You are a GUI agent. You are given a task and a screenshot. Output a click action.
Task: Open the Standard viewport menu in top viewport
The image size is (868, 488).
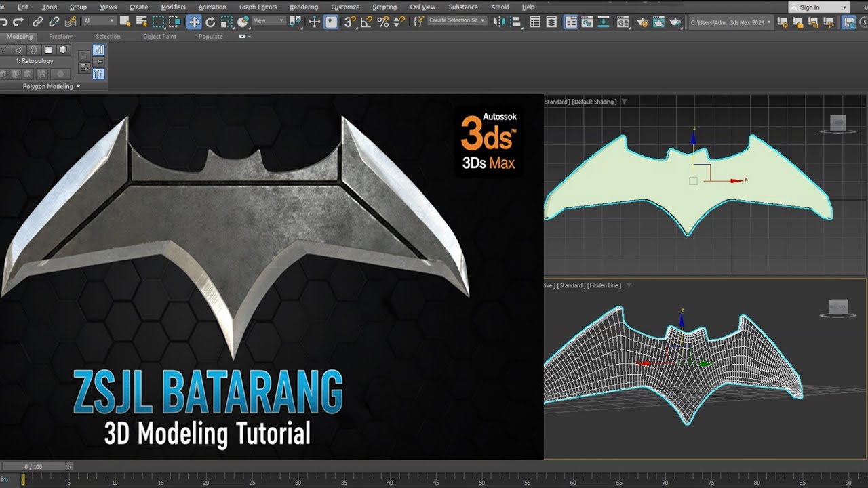click(x=557, y=102)
